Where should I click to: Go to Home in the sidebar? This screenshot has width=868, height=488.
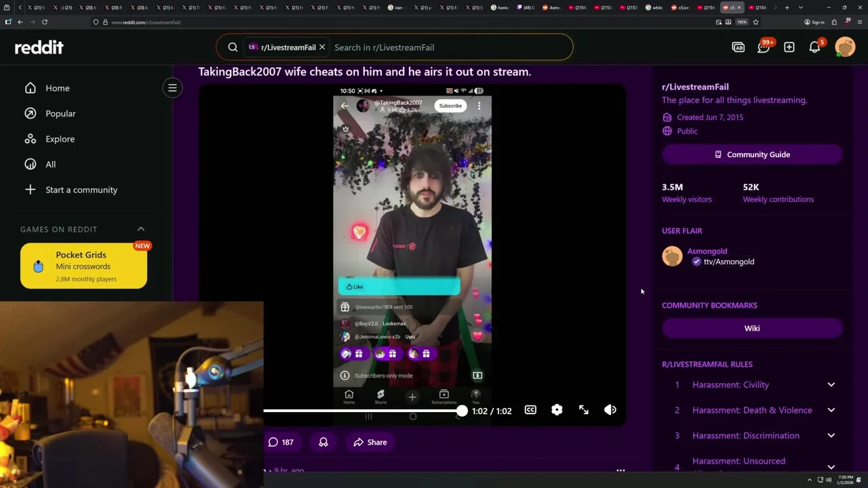pyautogui.click(x=58, y=88)
